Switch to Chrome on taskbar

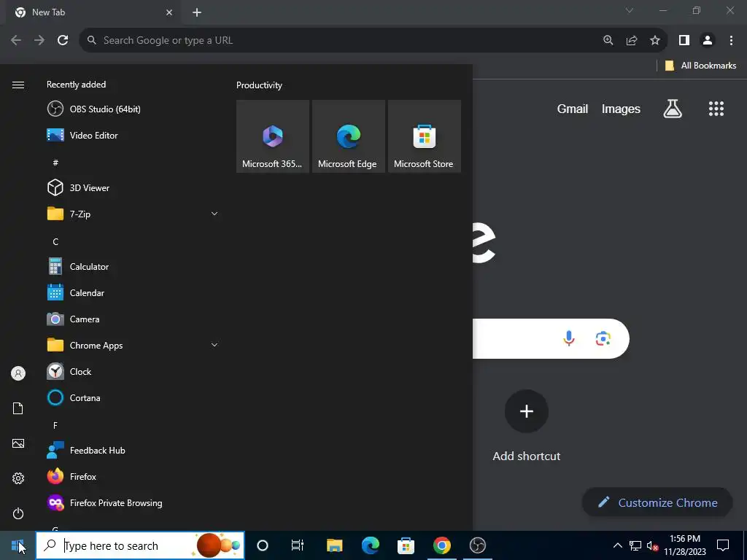pyautogui.click(x=441, y=545)
